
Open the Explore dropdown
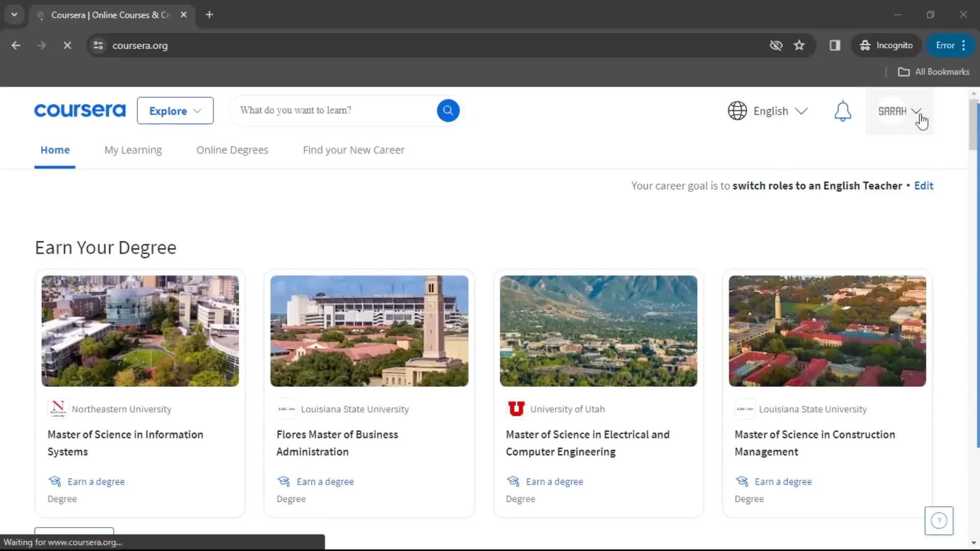click(175, 111)
